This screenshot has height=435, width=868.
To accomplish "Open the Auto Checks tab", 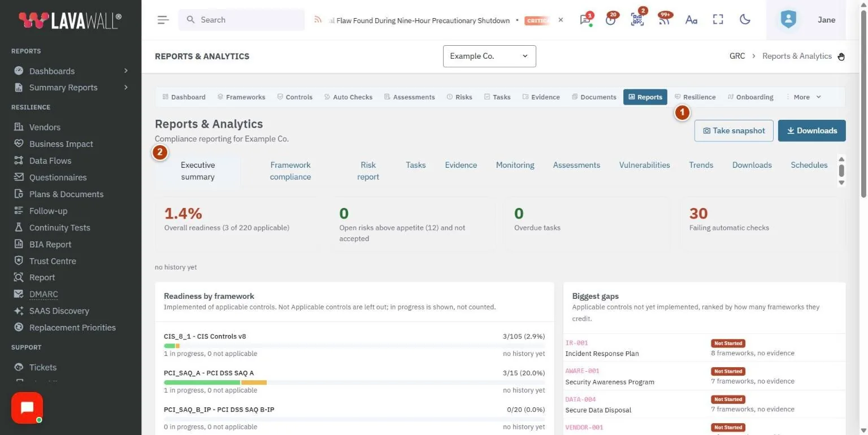I will coord(349,97).
